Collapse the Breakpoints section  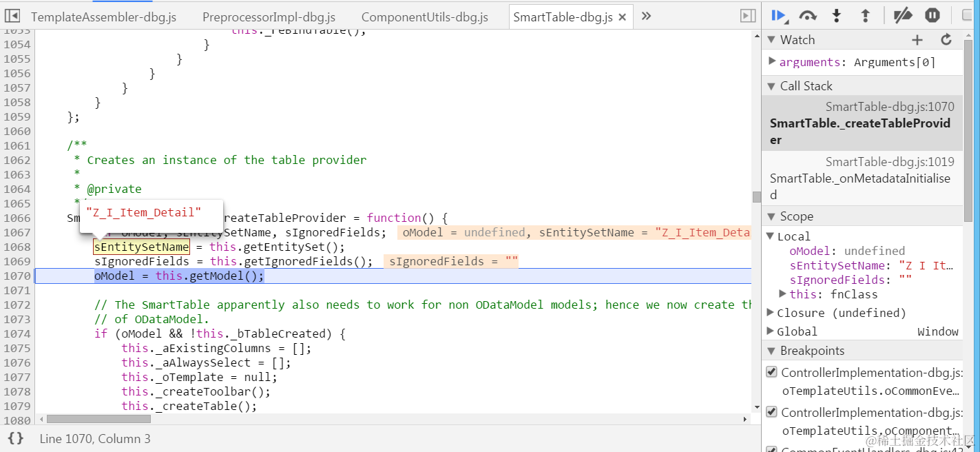click(x=770, y=351)
